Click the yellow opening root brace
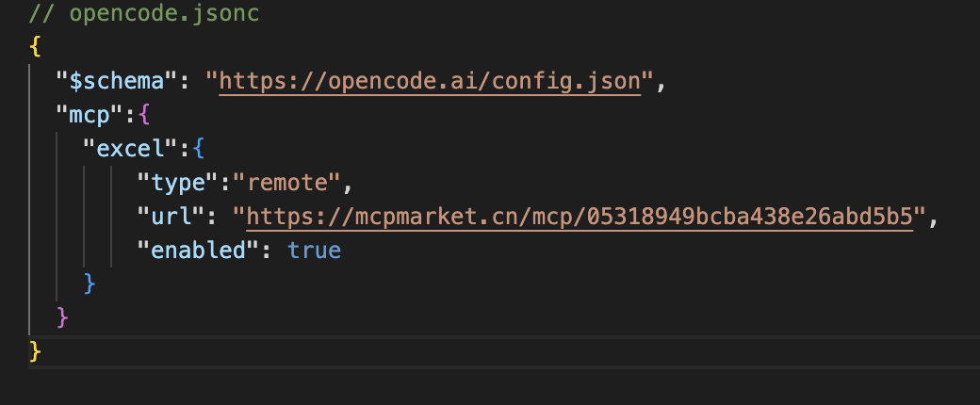Viewport: 980px width, 405px height. point(35,47)
